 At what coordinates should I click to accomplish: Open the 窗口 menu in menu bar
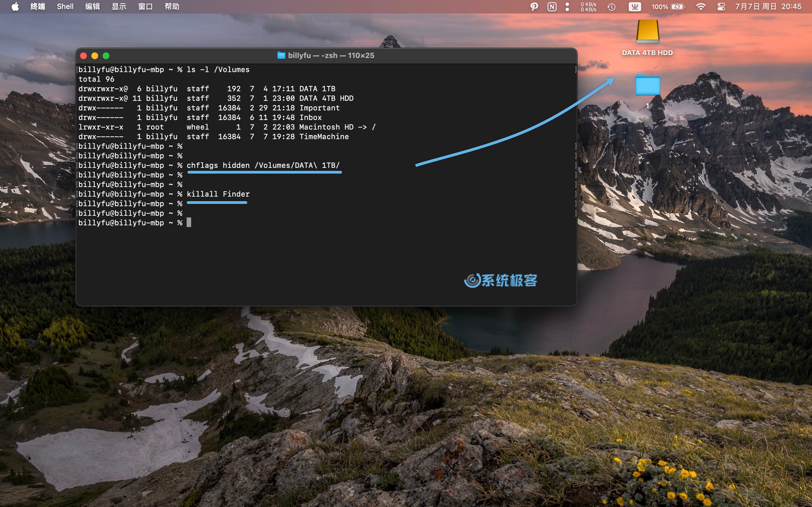click(144, 6)
